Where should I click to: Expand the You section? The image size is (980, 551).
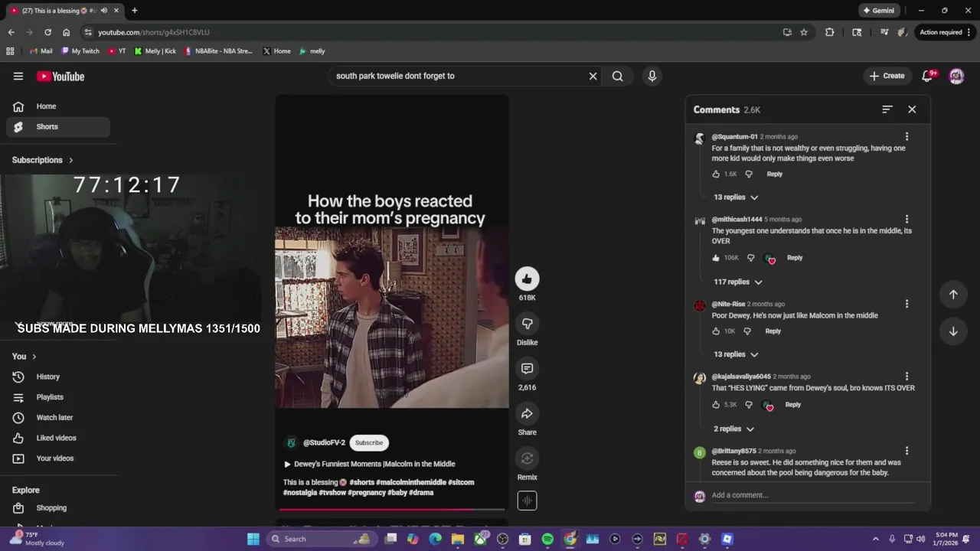coord(24,357)
